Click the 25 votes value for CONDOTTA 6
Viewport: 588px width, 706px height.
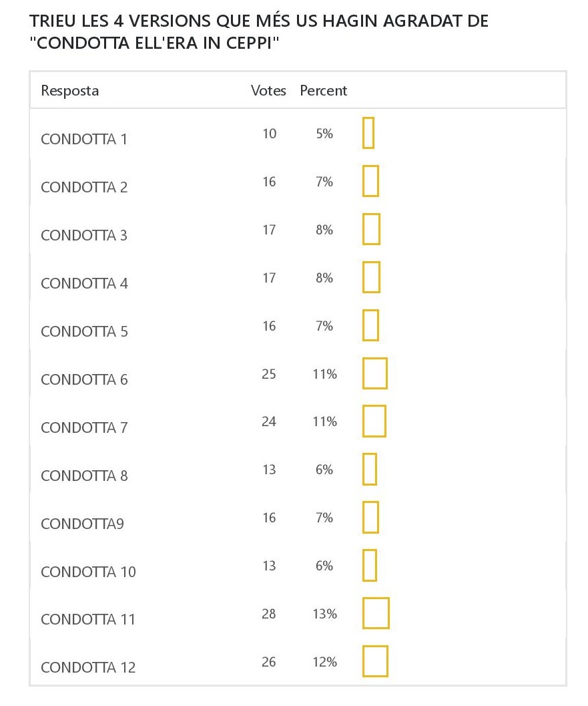pos(269,374)
